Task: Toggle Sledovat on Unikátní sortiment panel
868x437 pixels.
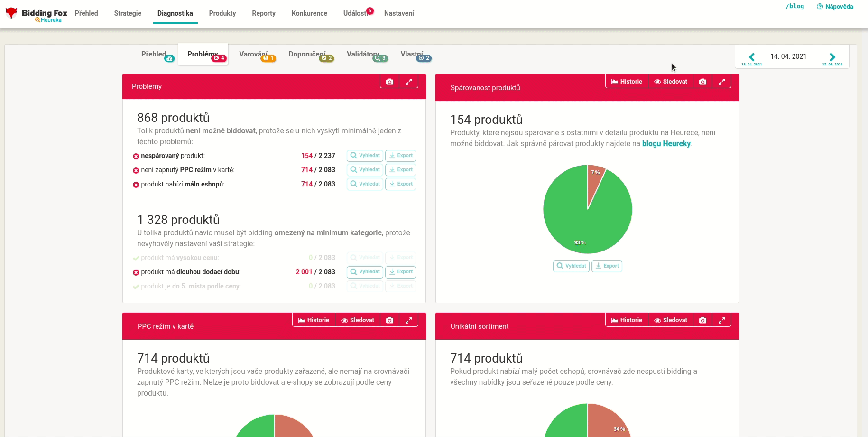Action: click(x=671, y=320)
